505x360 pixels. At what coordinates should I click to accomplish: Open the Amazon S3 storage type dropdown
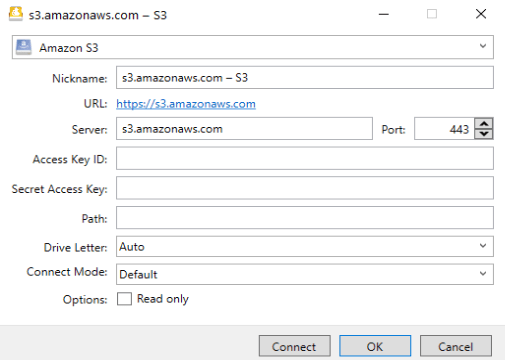[x=253, y=47]
